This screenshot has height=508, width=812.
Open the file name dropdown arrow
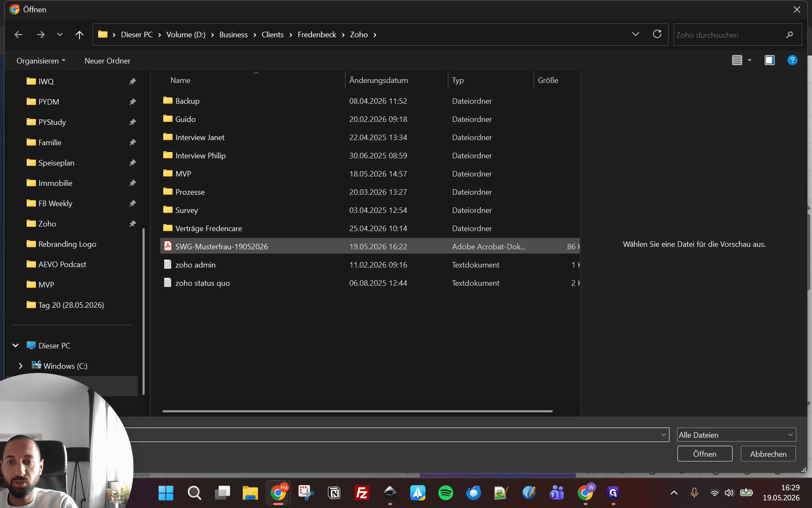[663, 435]
